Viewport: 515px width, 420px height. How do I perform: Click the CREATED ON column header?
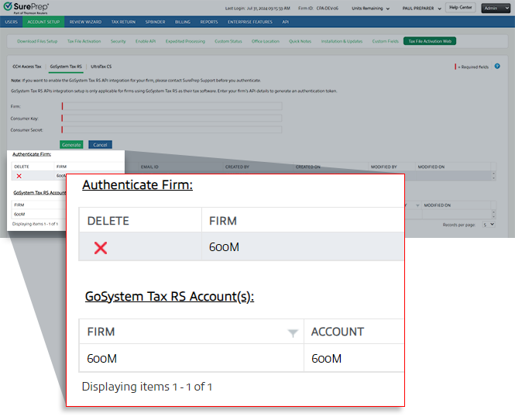coord(307,167)
